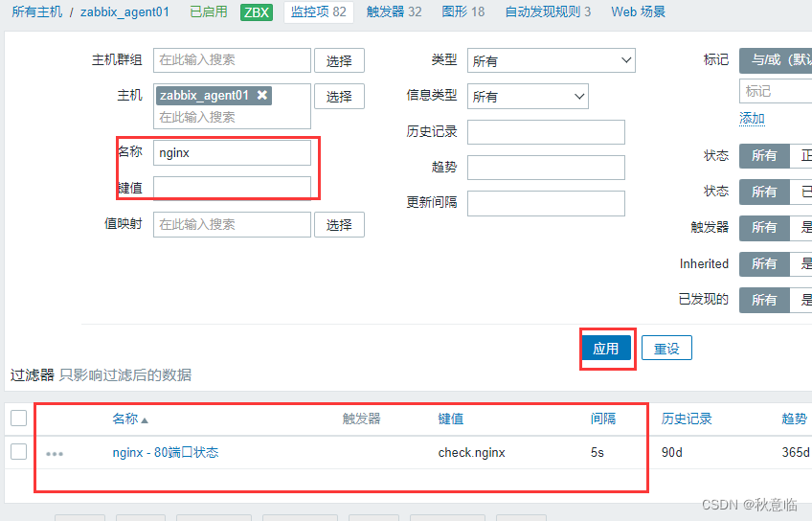Sort table by 历史记录 column header
812x521 pixels.
tap(687, 419)
